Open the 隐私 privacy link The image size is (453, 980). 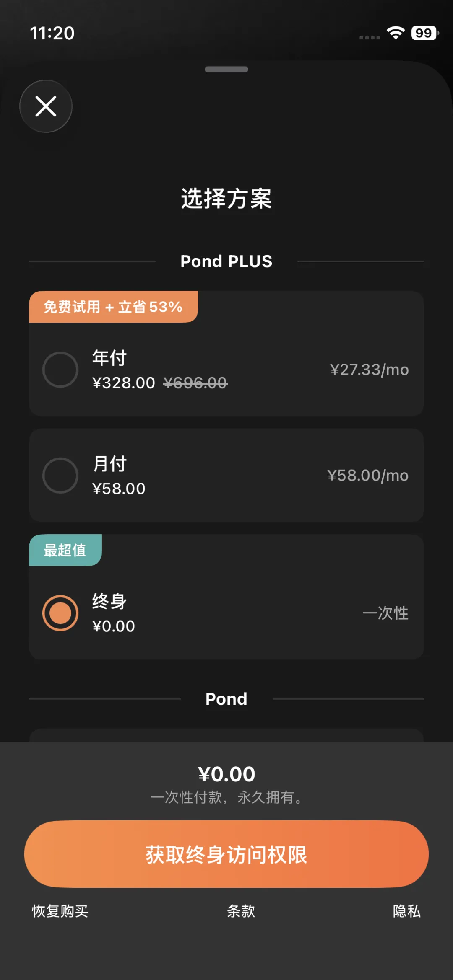(x=406, y=911)
